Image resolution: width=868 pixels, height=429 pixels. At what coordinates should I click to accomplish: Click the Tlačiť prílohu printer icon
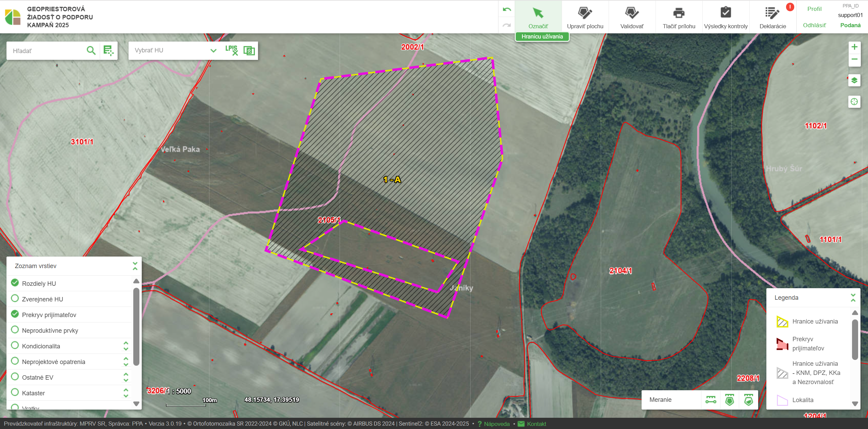pos(679,13)
